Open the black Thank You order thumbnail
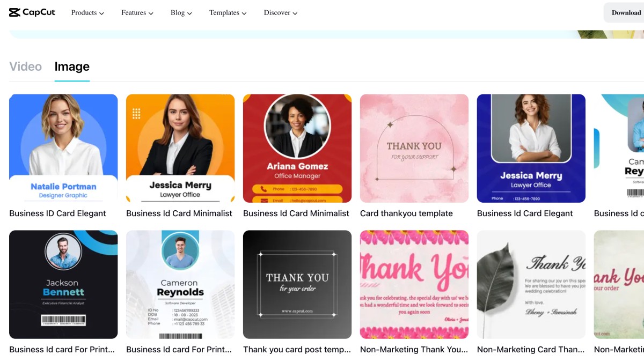 click(x=297, y=285)
